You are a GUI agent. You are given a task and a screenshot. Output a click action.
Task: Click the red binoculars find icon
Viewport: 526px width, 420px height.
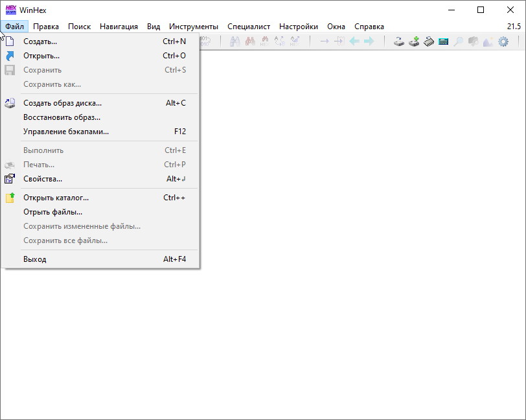(250, 41)
